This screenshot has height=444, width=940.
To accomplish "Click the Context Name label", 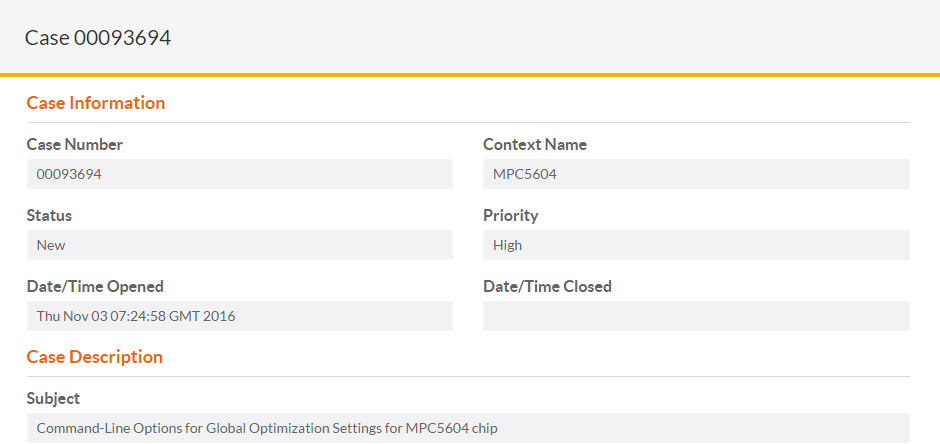I will (535, 145).
